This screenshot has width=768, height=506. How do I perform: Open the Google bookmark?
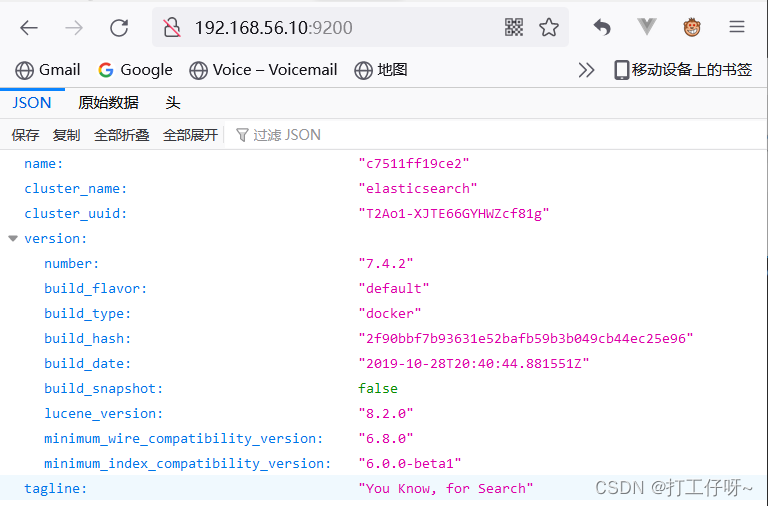point(135,70)
